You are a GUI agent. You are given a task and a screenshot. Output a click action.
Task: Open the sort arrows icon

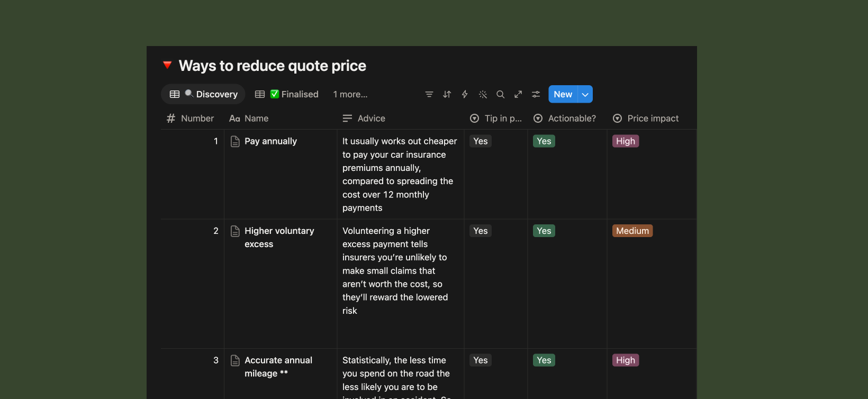click(447, 94)
